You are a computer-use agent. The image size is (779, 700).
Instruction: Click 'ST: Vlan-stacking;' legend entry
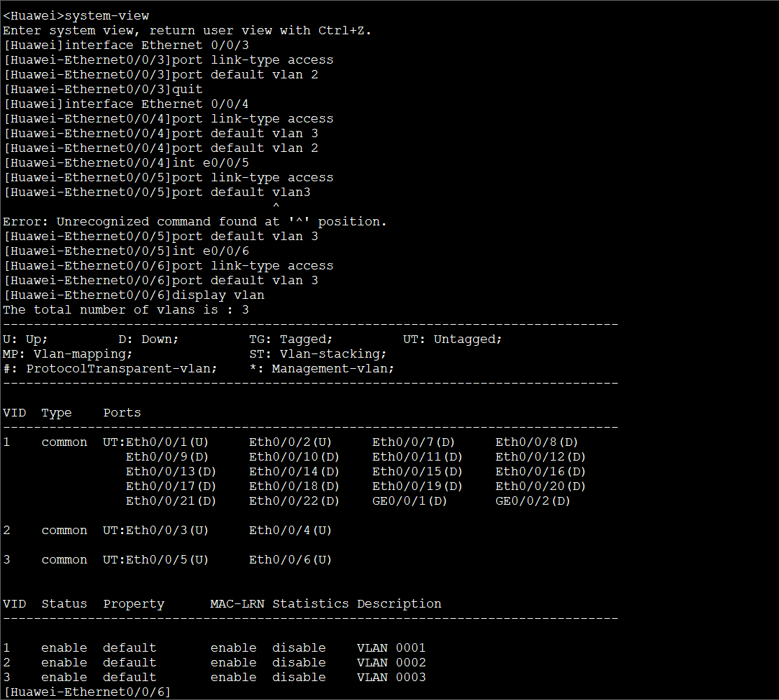coord(318,354)
